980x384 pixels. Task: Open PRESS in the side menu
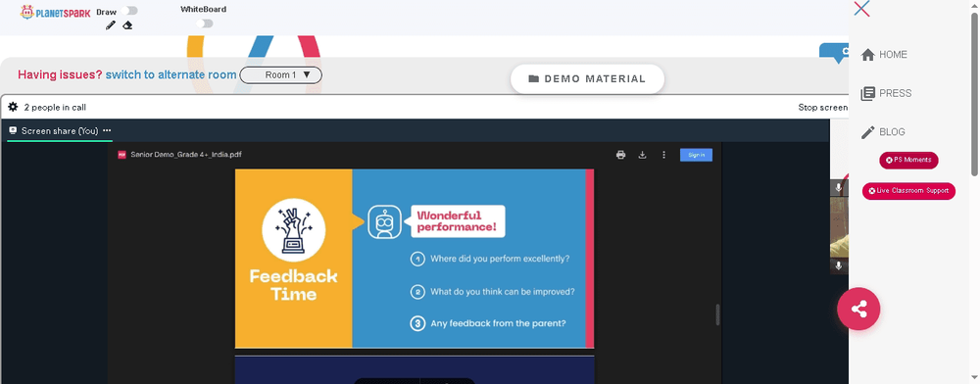pyautogui.click(x=886, y=93)
